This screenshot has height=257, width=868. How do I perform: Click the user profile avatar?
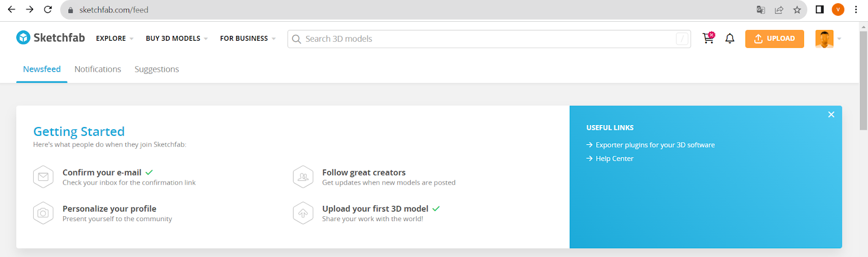point(824,39)
